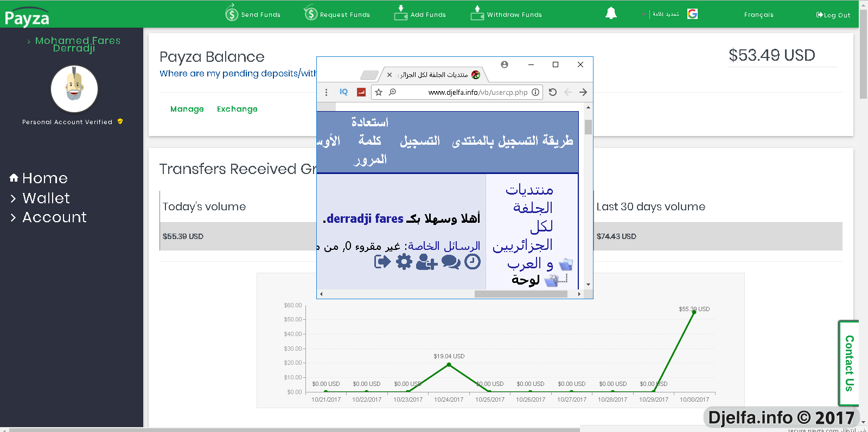
Task: Open forum settings gear icon
Action: click(x=404, y=262)
